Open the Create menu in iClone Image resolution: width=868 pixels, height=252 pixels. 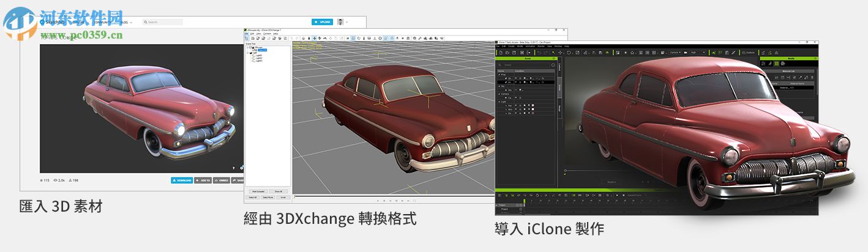pyautogui.click(x=511, y=46)
